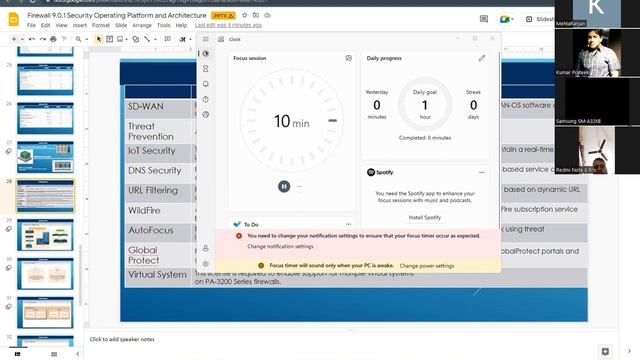Open the Stopwatch page in Clock
Screen dimensions: 640x360
tap(206, 99)
